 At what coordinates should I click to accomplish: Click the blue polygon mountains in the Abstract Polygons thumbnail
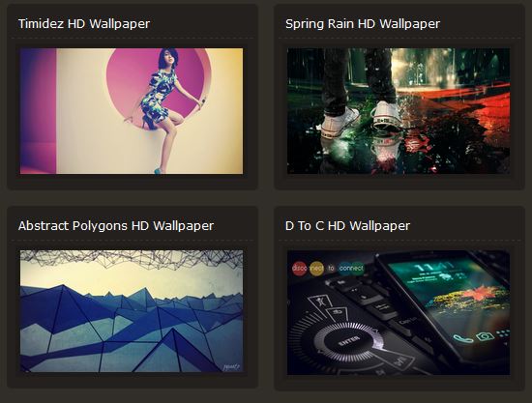pyautogui.click(x=132, y=329)
